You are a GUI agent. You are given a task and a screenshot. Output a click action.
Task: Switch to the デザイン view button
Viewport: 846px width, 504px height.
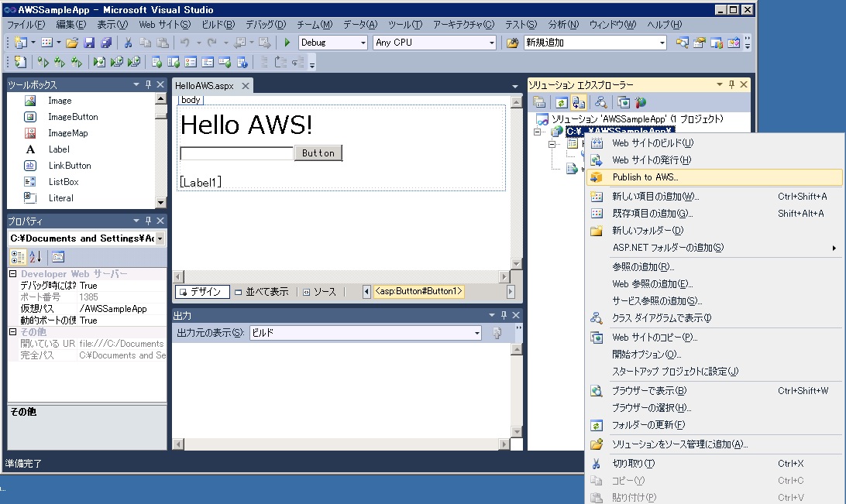click(203, 292)
